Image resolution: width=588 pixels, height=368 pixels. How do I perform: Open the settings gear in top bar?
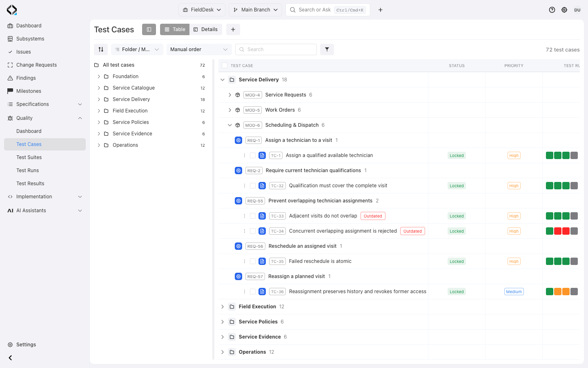564,10
